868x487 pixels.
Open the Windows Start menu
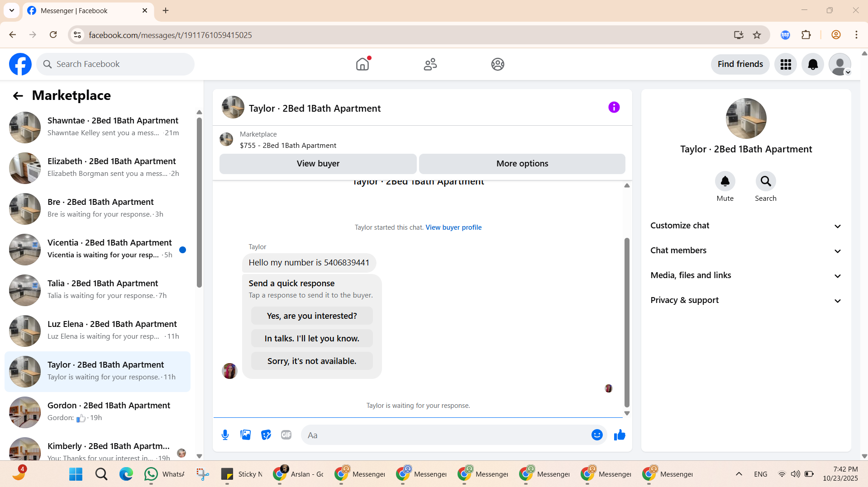tap(76, 474)
